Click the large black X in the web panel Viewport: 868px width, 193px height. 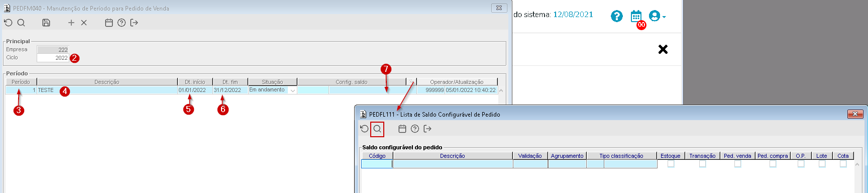[663, 49]
